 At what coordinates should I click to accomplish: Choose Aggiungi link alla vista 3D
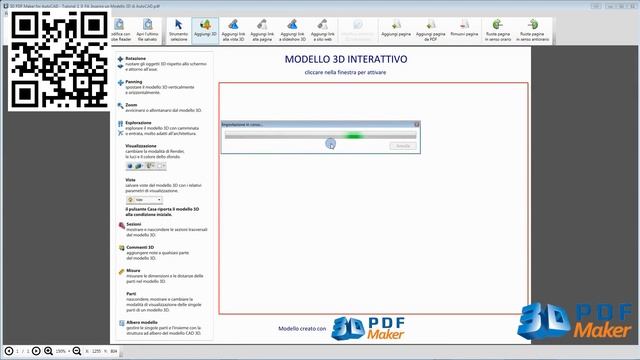point(233,30)
